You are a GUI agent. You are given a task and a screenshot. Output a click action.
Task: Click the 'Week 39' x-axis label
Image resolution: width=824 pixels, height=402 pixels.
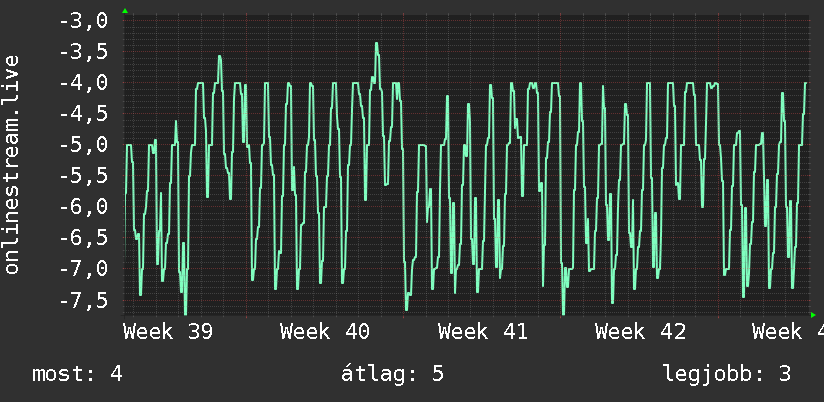pos(168,332)
